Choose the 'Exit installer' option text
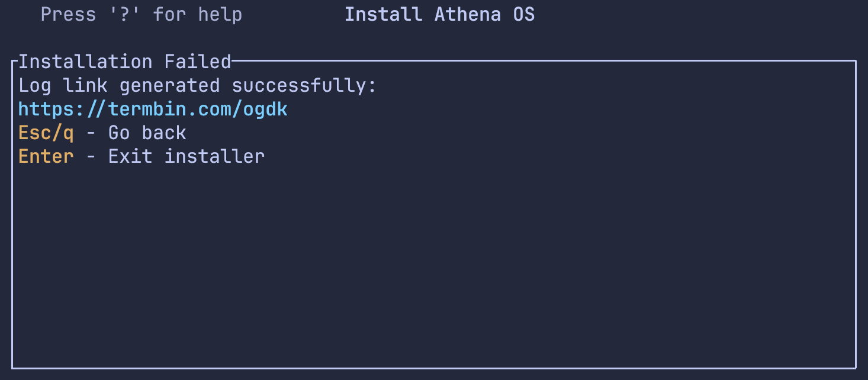The height and width of the screenshot is (380, 868). 186,157
